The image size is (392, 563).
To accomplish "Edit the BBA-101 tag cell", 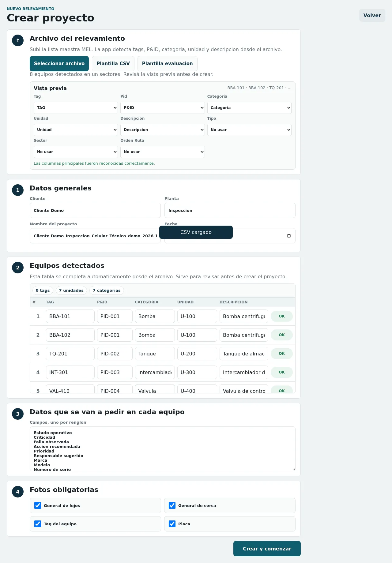I will 70,316.
